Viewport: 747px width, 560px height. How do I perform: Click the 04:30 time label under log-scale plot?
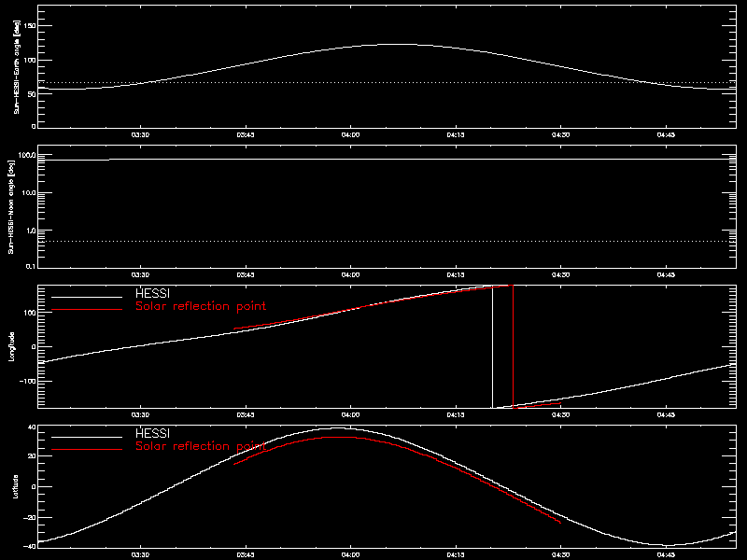[x=561, y=274]
